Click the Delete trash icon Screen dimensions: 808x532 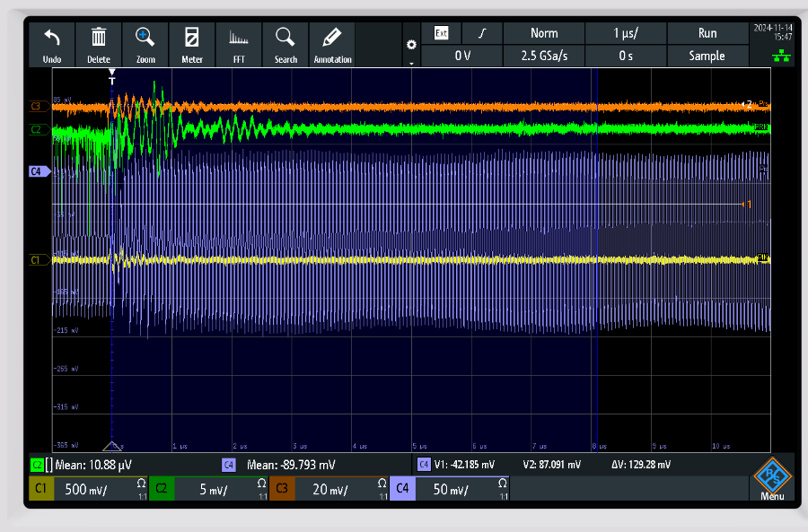point(99,44)
